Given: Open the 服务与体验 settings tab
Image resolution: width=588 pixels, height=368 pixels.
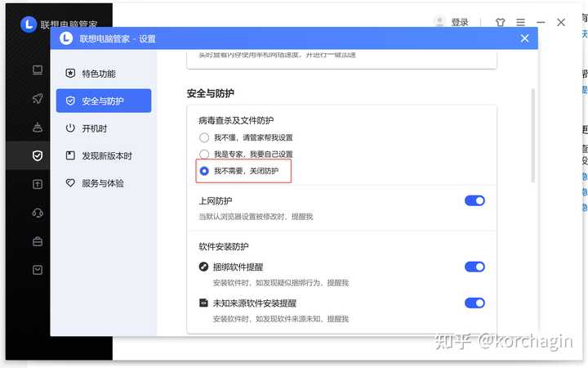Looking at the screenshot, I should (x=104, y=183).
